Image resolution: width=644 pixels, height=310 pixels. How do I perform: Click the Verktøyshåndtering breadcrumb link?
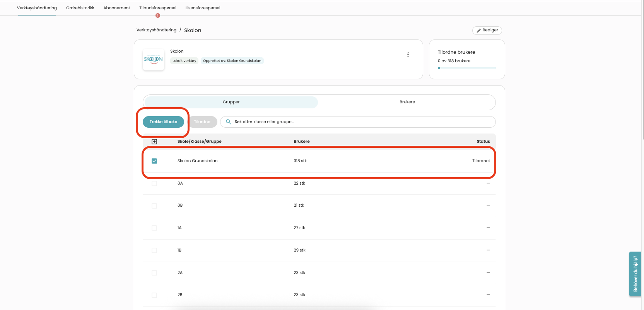[x=156, y=30]
